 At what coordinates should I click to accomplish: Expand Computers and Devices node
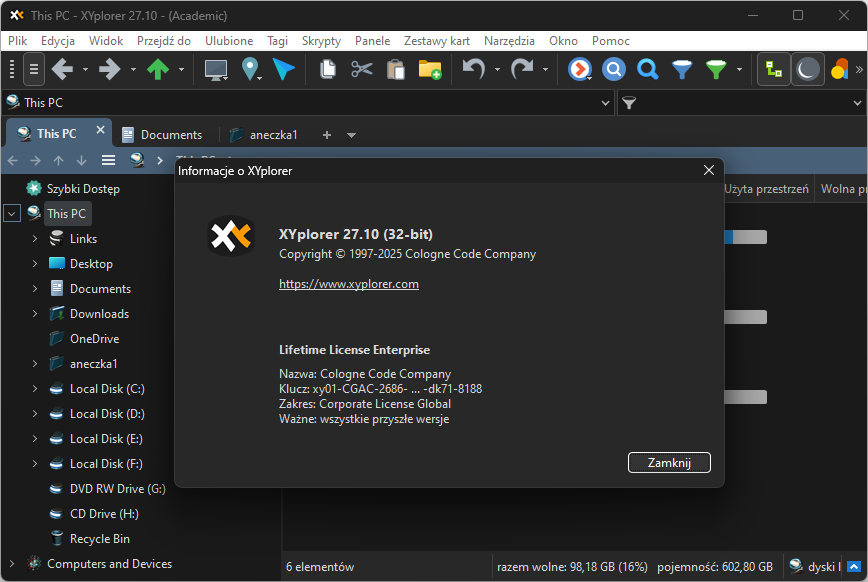click(x=12, y=564)
